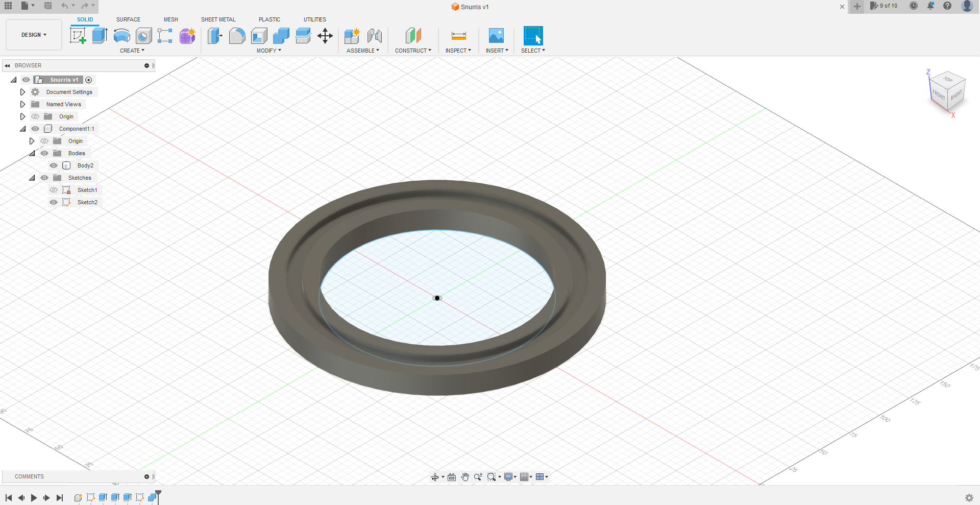This screenshot has height=505, width=980.
Task: Open the Help question mark icon
Action: (x=947, y=6)
